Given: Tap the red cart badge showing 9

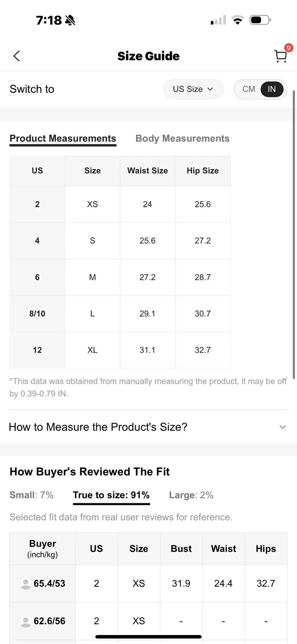Looking at the screenshot, I should coord(289,48).
